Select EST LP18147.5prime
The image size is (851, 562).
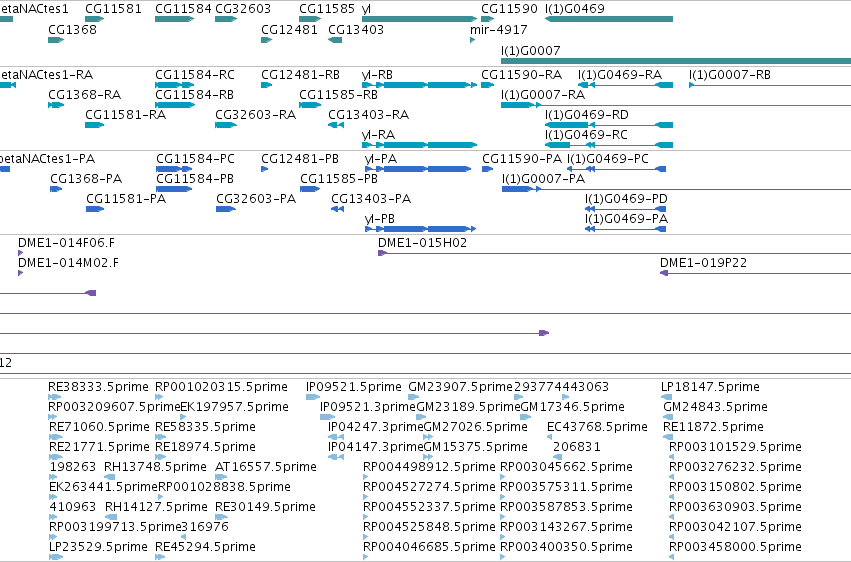tap(710, 387)
